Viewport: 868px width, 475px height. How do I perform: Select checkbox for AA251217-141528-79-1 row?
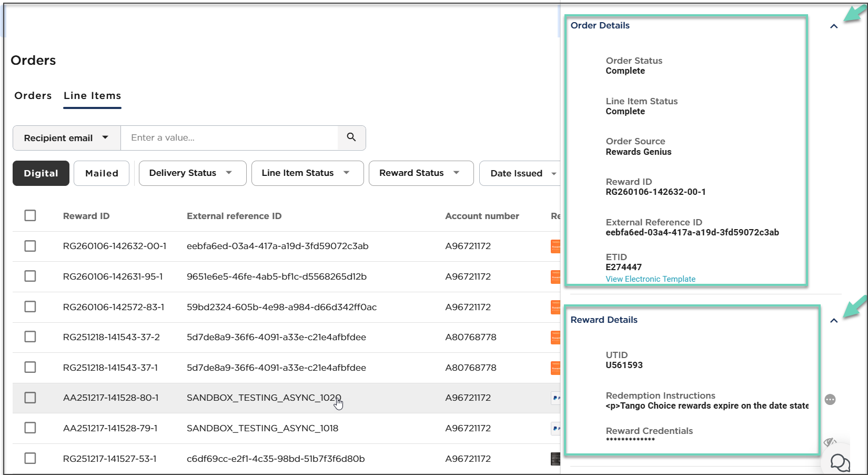(31, 428)
